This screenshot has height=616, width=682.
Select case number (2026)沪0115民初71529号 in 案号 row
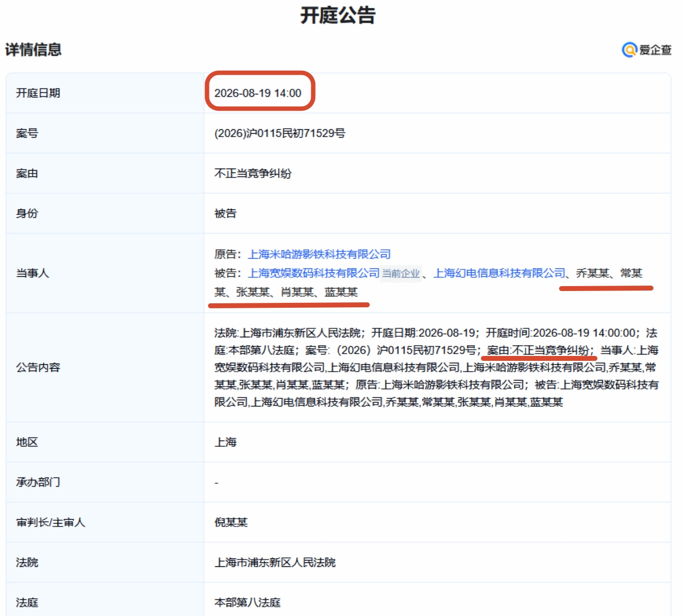coord(280,133)
